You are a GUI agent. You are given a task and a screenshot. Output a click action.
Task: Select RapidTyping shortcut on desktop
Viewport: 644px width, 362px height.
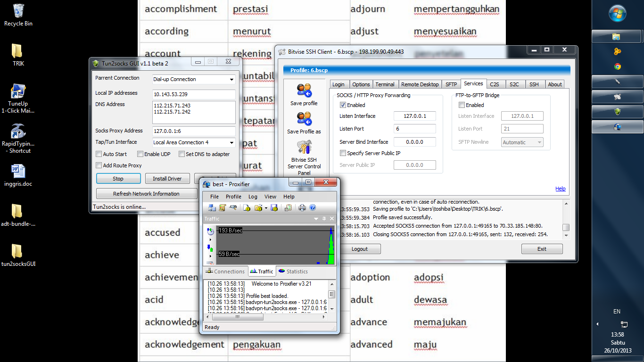18,139
